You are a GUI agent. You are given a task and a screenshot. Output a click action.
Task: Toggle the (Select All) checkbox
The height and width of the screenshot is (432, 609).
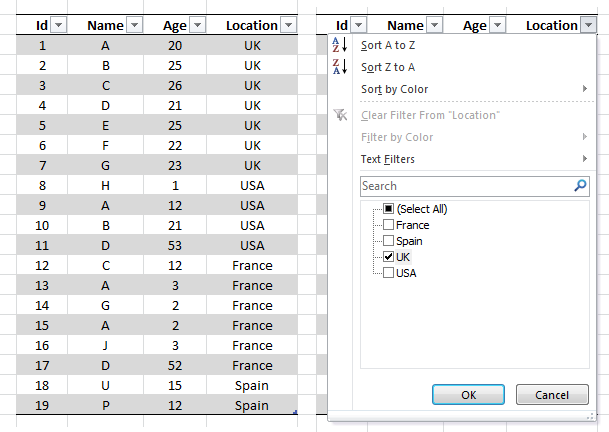pyautogui.click(x=388, y=209)
